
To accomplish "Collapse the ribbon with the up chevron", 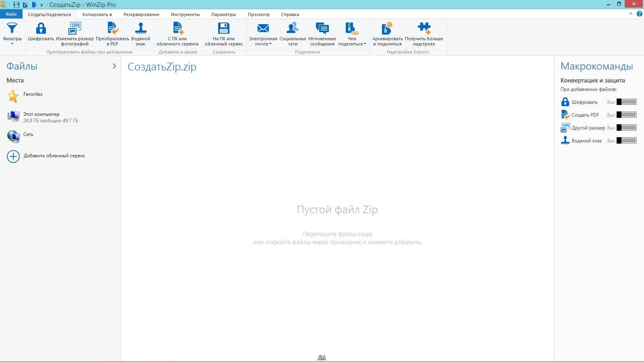I will pos(631,14).
